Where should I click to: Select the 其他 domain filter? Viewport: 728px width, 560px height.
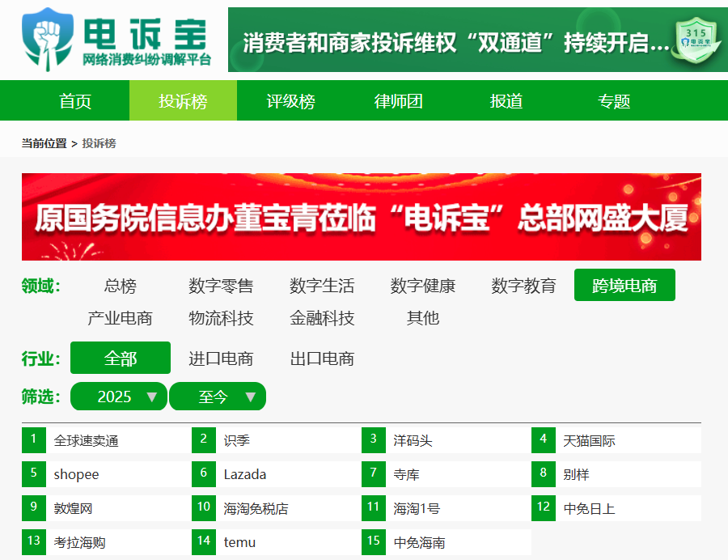[x=422, y=318]
